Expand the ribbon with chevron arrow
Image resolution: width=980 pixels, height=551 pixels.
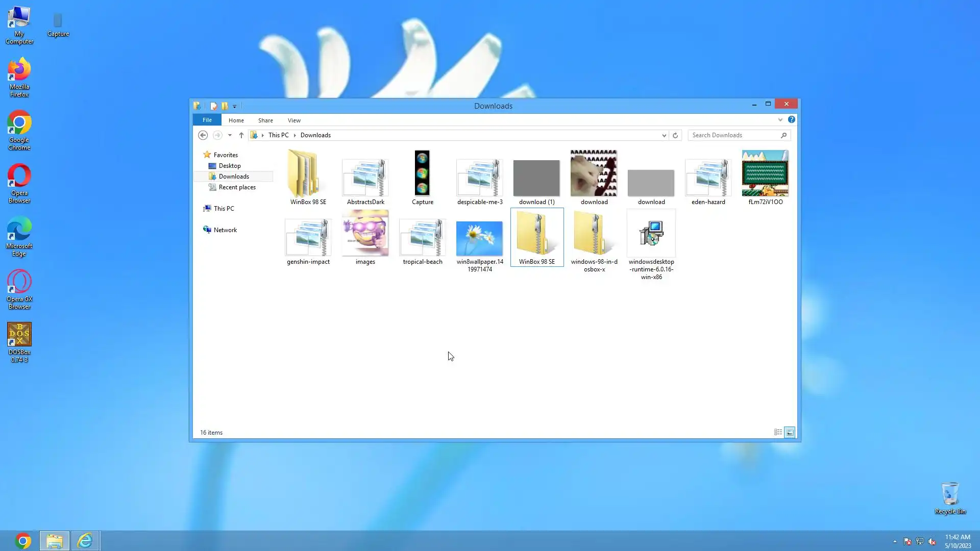(780, 120)
